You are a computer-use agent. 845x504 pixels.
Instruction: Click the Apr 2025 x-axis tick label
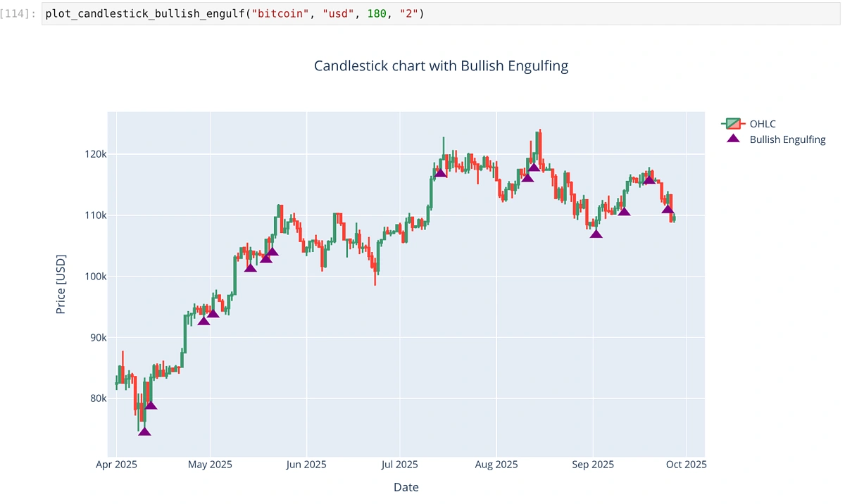point(115,465)
